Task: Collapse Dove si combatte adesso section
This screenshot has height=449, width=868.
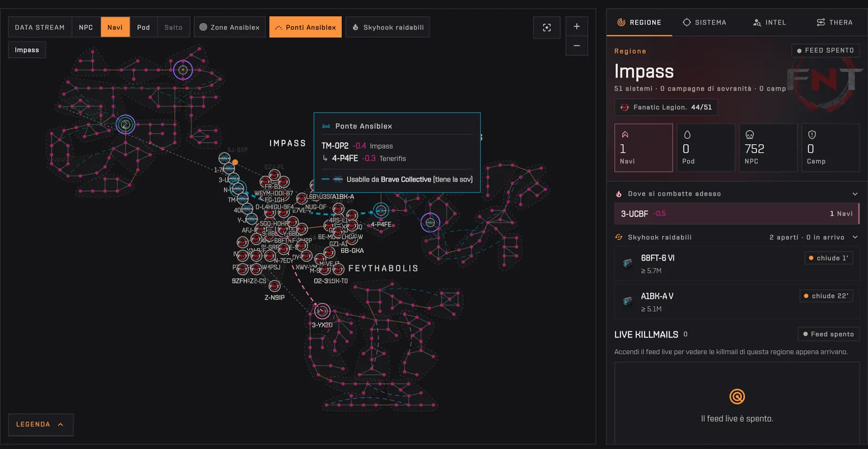Action: pos(855,194)
